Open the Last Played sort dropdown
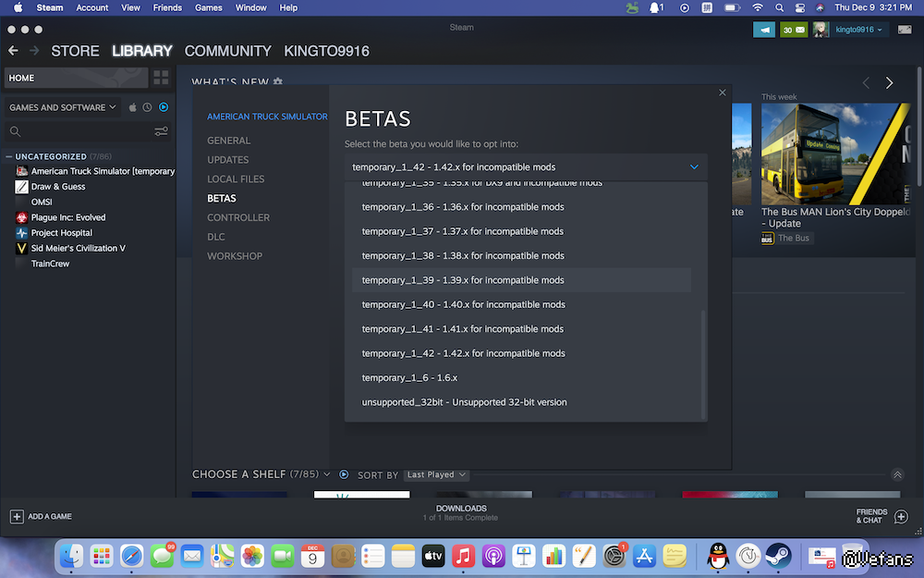The width and height of the screenshot is (924, 578). [436, 474]
